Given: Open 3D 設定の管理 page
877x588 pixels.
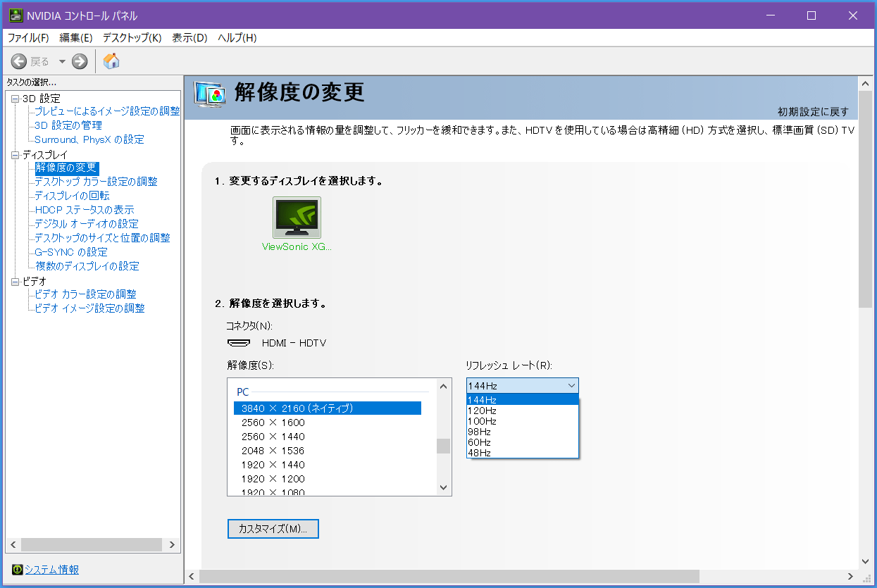Looking at the screenshot, I should point(68,125).
